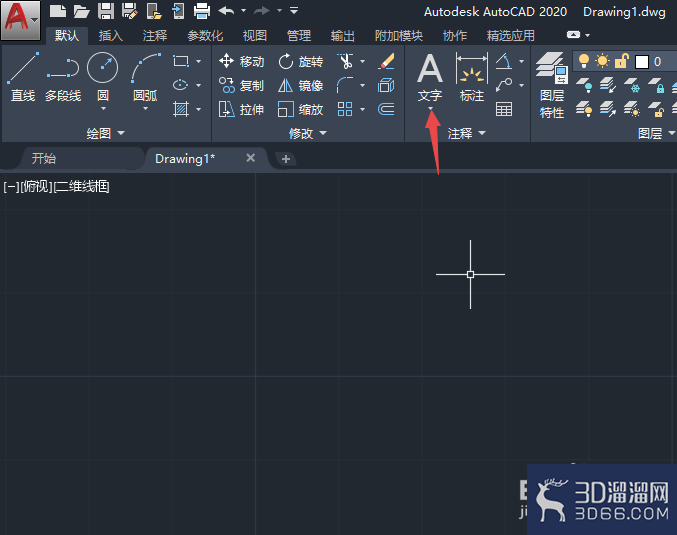Click the Rectangle draw icon
Image resolution: width=677 pixels, height=535 pixels.
181,61
